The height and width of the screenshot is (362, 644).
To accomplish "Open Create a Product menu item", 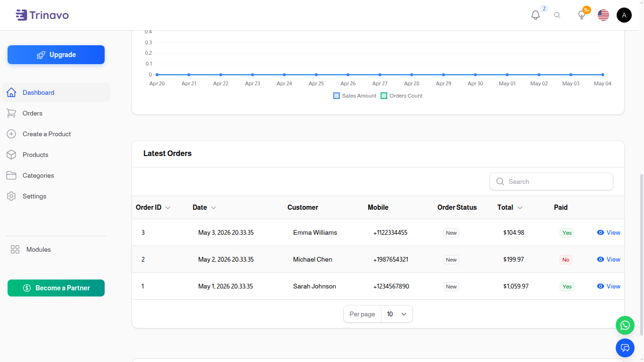I will click(x=56, y=134).
